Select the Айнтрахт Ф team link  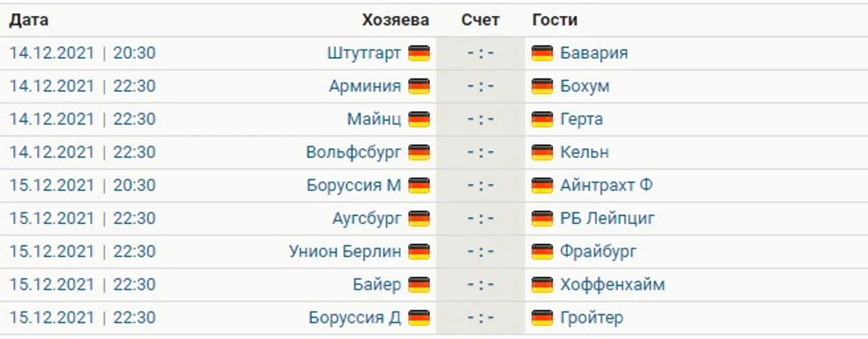606,185
